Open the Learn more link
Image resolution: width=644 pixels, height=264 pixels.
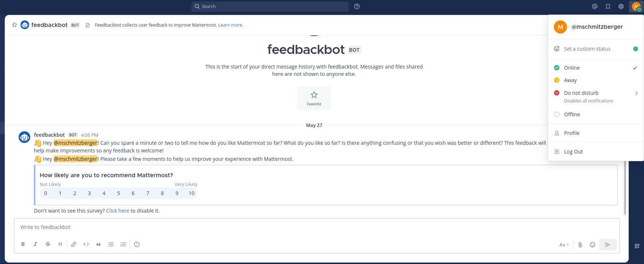[x=230, y=25]
